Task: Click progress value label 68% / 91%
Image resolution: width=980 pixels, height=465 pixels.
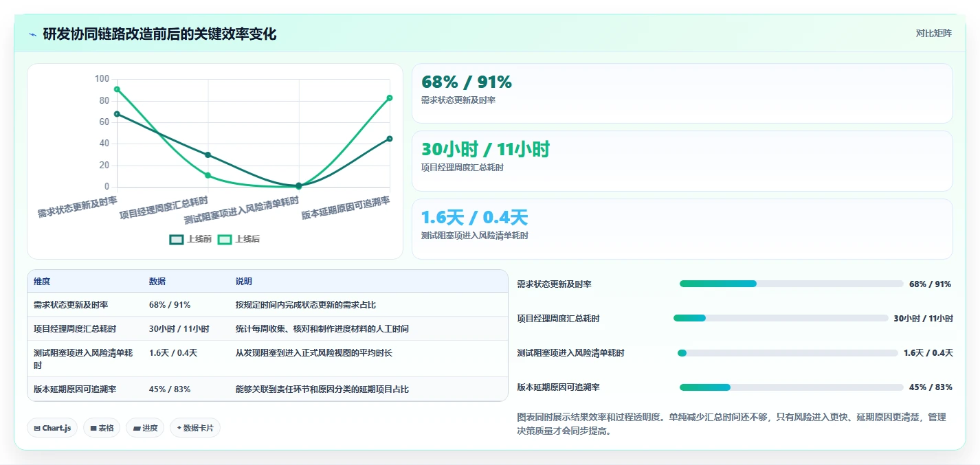Action: pyautogui.click(x=930, y=284)
